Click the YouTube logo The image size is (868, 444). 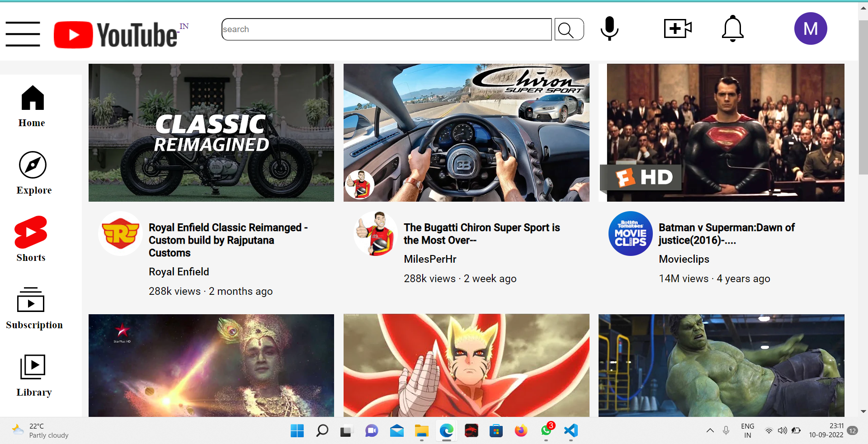pos(117,34)
